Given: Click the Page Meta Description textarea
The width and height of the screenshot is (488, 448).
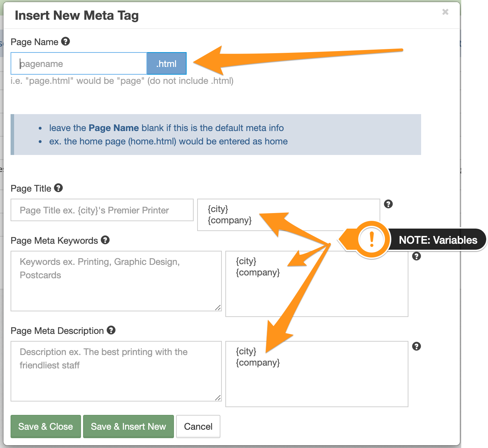Looking at the screenshot, I should [116, 371].
